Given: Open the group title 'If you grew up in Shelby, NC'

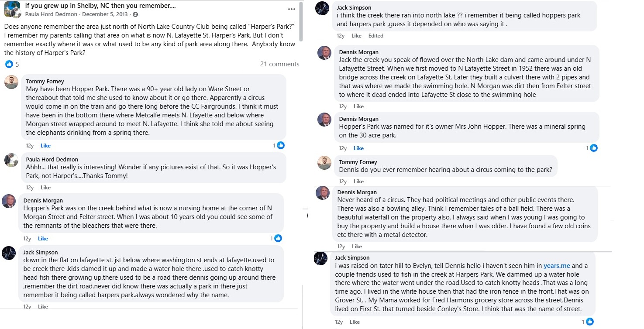Looking at the screenshot, I should pyautogui.click(x=100, y=6).
